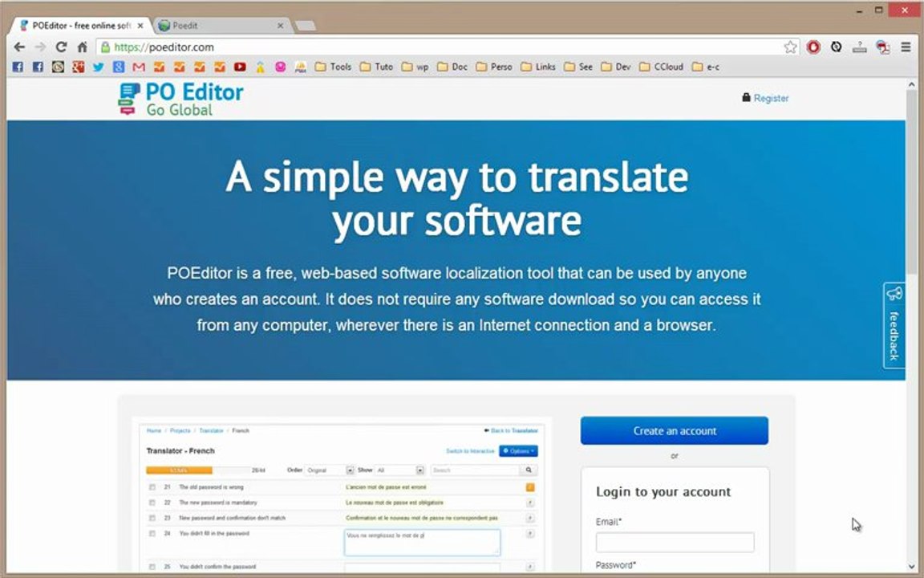Open the pink round face bookmark icon

tap(281, 67)
